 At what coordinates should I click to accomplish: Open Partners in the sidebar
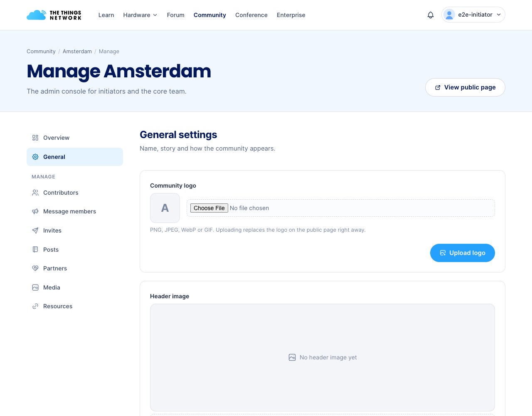click(75, 268)
